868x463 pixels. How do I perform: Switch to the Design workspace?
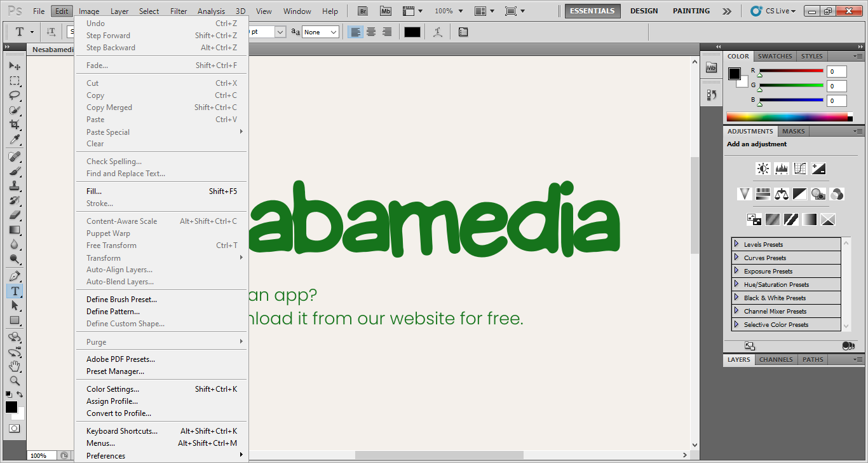(644, 11)
